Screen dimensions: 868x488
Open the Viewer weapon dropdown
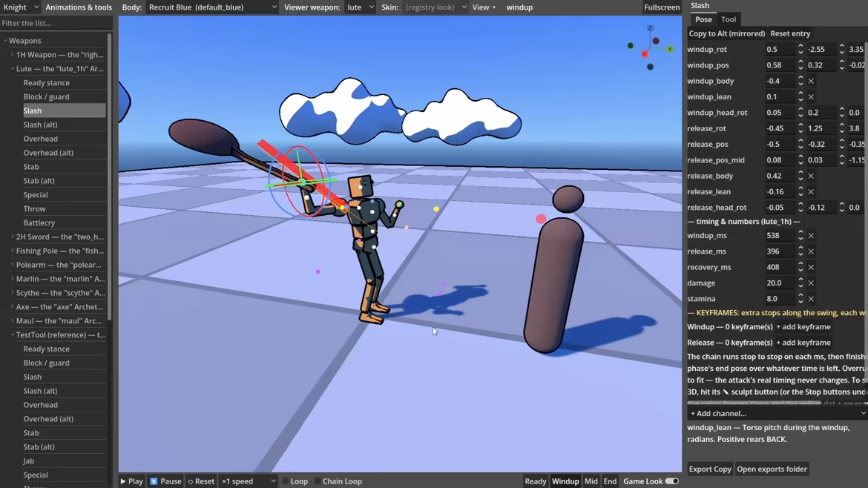click(361, 7)
